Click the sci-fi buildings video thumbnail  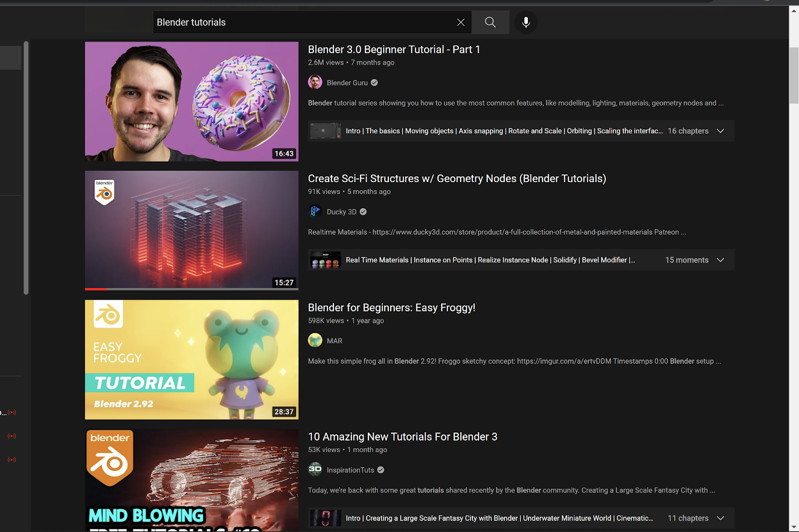[191, 230]
